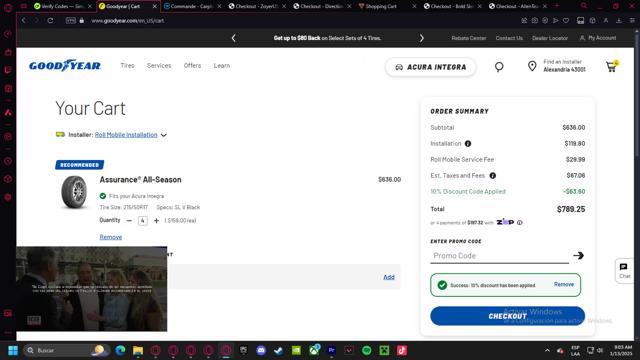Open new browser tab with plus button
The image size is (640, 360).
pos(557,6)
